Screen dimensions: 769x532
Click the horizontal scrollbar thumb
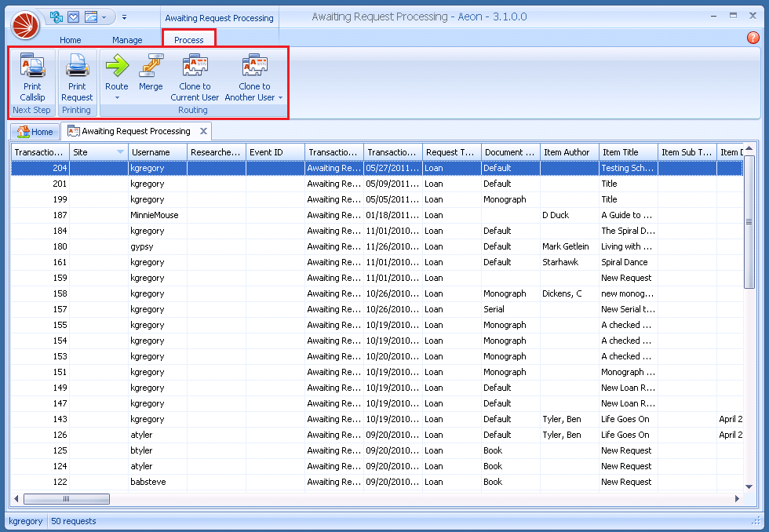tap(67, 499)
